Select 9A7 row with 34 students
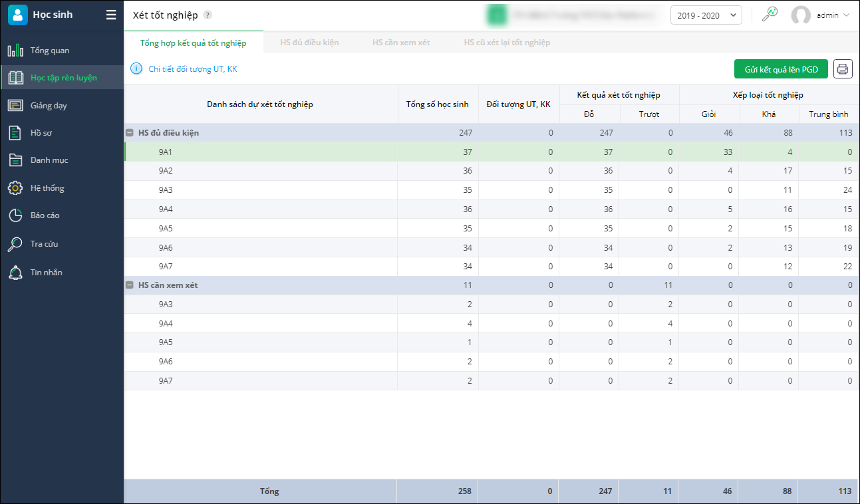This screenshot has height=504, width=860. (492, 267)
